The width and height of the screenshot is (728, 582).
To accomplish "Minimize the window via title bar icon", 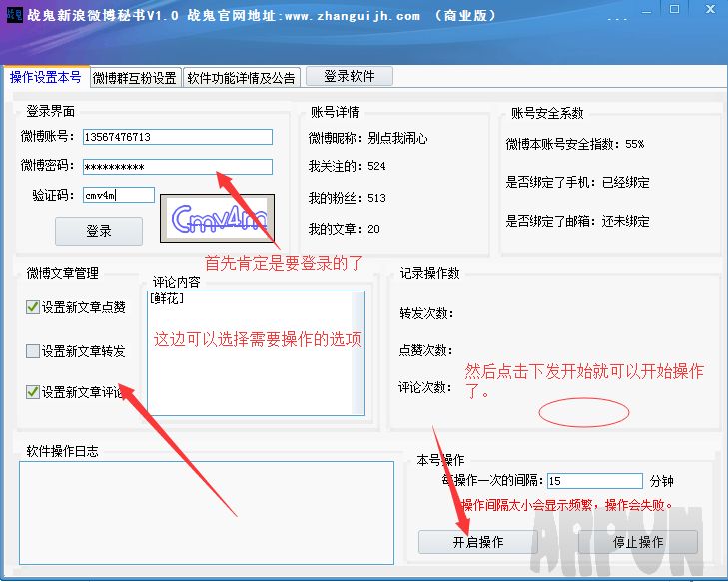I will pyautogui.click(x=646, y=11).
